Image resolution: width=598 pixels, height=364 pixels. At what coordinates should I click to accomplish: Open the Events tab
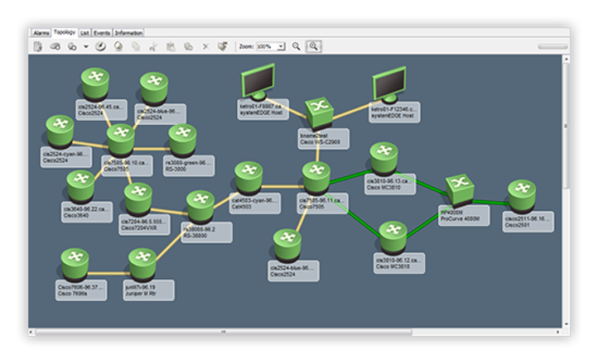pos(102,32)
